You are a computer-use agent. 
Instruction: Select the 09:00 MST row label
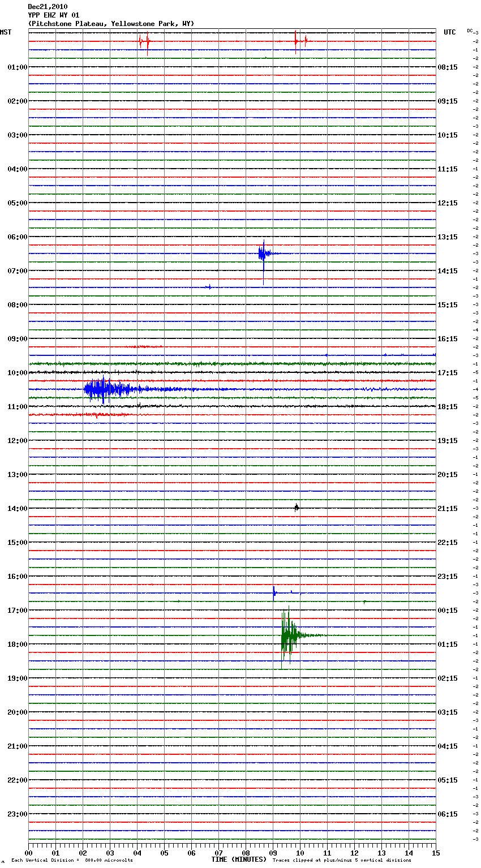[18, 339]
